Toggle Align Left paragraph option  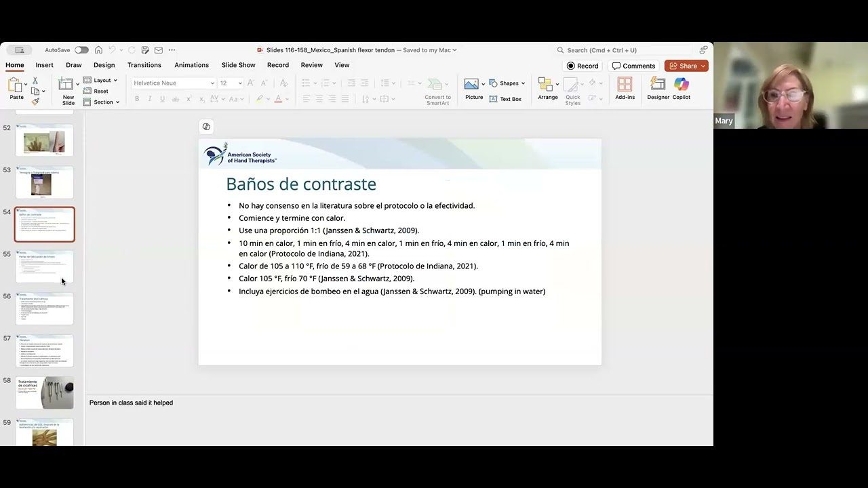306,99
